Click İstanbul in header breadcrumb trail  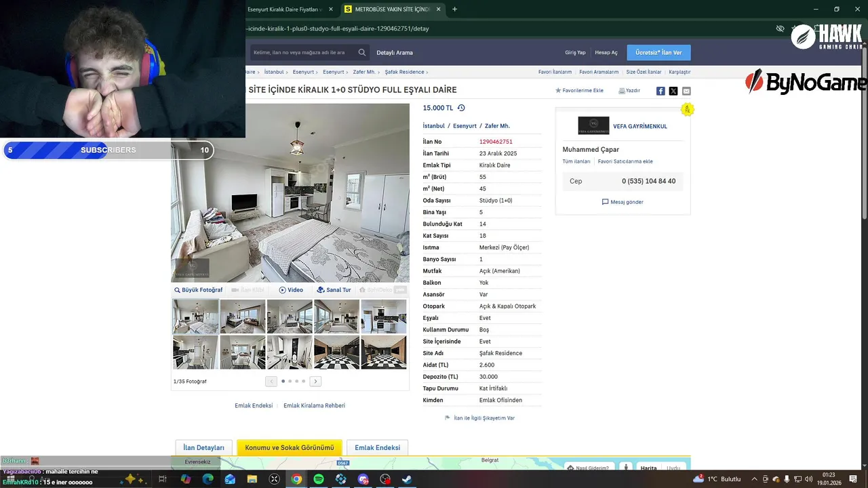pyautogui.click(x=274, y=72)
